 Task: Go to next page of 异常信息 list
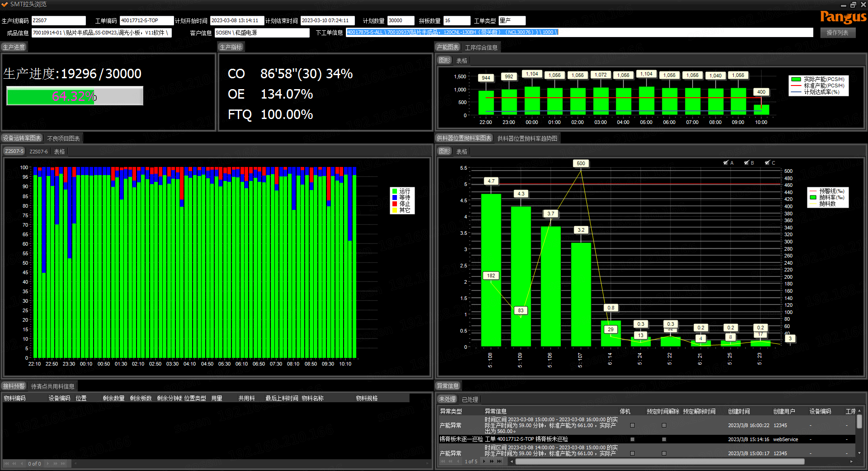484,461
